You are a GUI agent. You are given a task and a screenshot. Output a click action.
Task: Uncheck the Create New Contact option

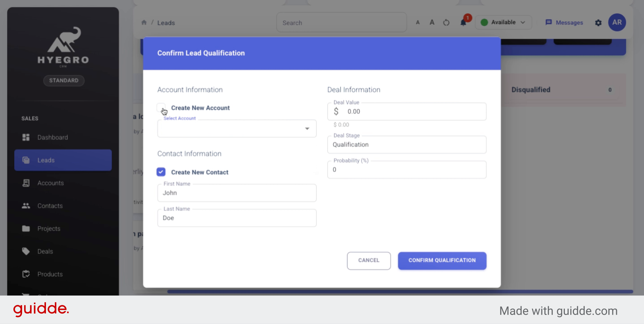pos(161,172)
